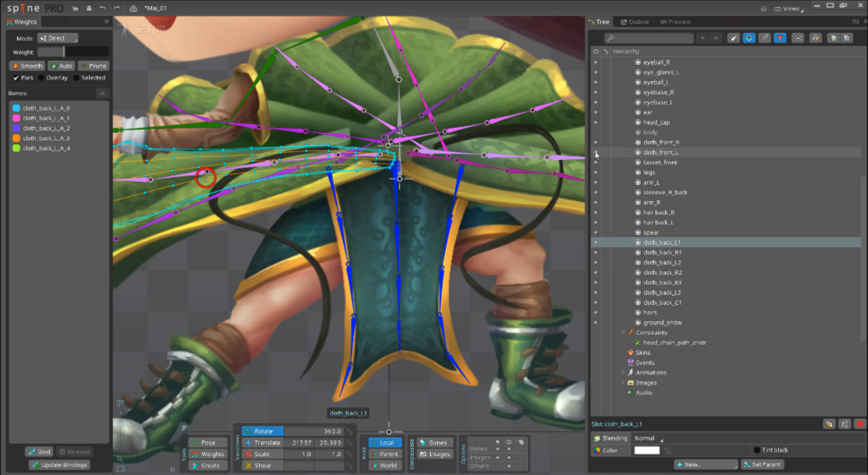
Task: Click the Prune button
Action: point(93,66)
